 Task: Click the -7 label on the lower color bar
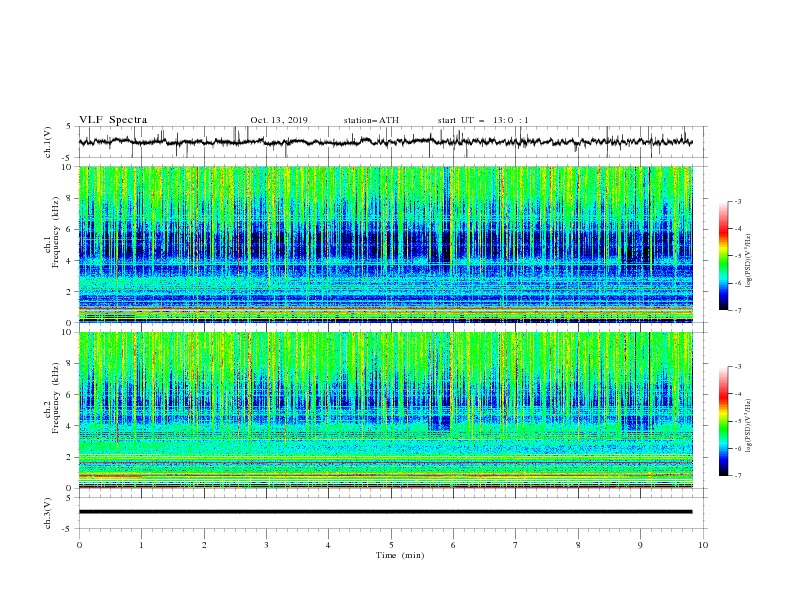tap(738, 476)
